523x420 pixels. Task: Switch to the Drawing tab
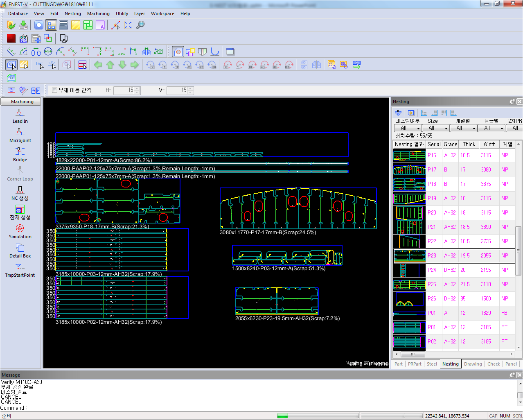coord(473,364)
